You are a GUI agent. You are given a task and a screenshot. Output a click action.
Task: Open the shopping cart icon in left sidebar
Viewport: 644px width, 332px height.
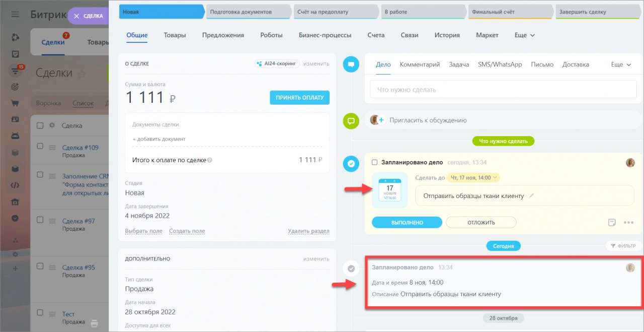click(x=15, y=103)
